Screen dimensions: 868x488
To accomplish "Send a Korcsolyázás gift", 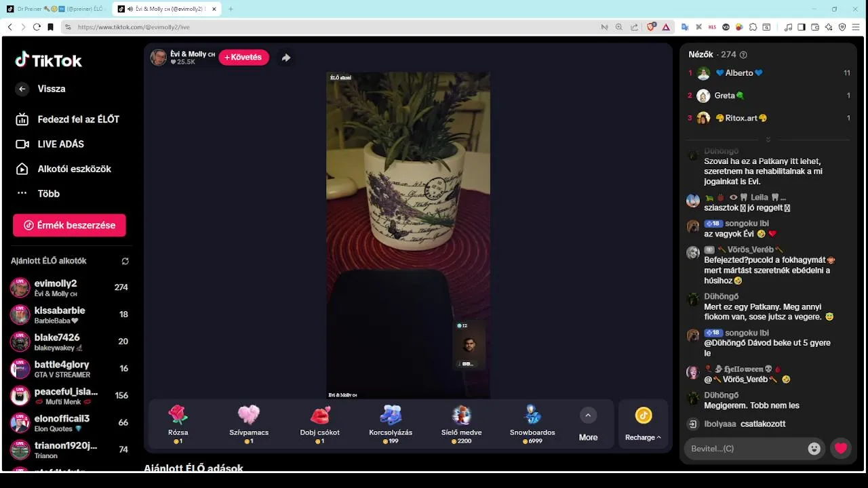I will point(391,424).
